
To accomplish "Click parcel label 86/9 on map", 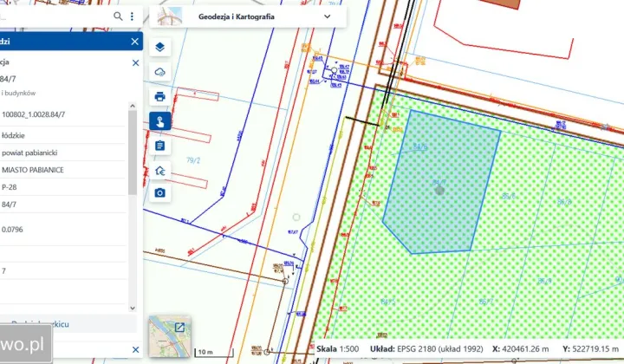I will [x=544, y=281].
